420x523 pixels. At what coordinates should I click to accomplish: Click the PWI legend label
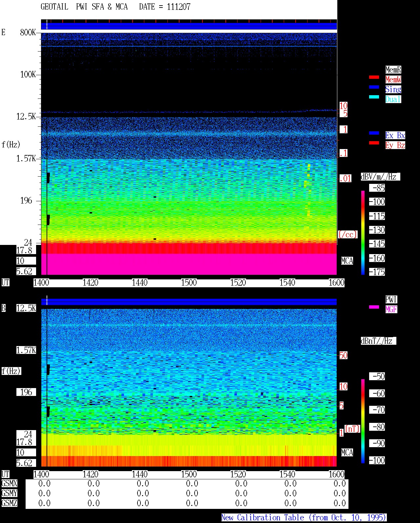[391, 299]
